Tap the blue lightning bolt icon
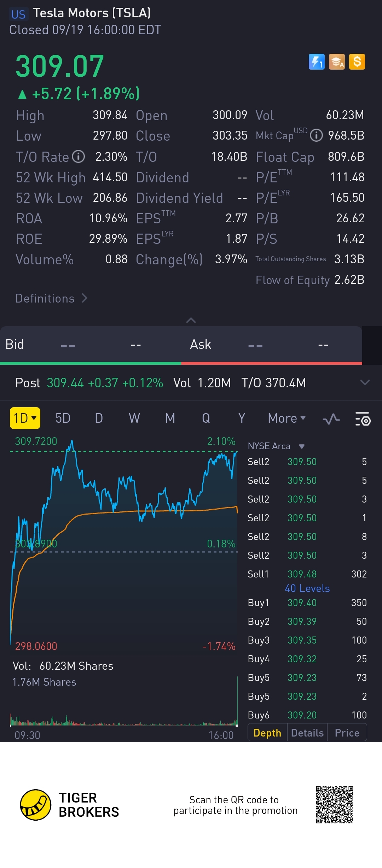The height and width of the screenshot is (868, 382). [317, 62]
